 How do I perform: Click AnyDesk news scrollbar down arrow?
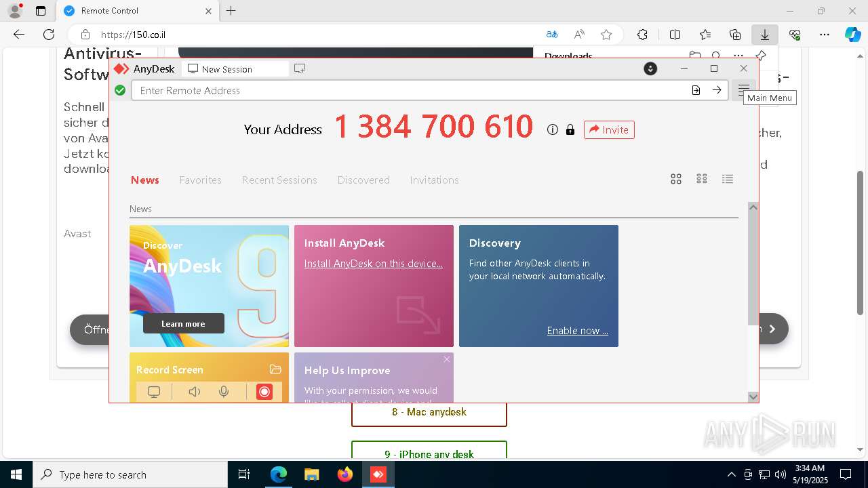pos(753,396)
